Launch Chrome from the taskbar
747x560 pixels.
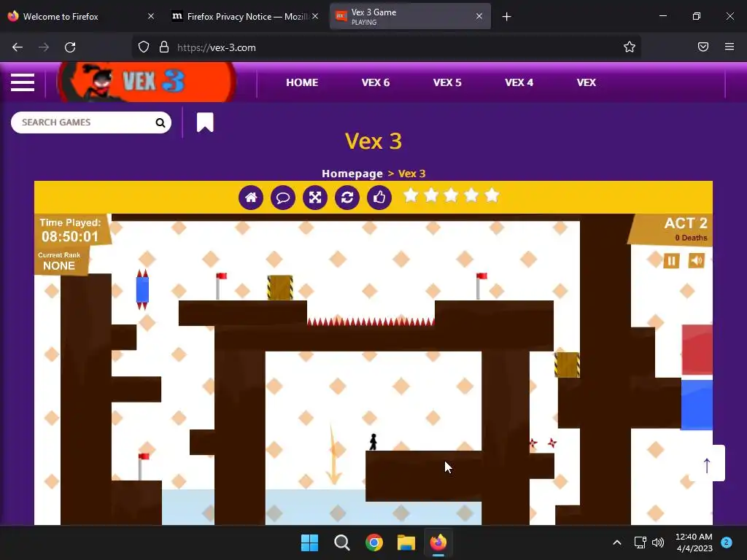374,542
